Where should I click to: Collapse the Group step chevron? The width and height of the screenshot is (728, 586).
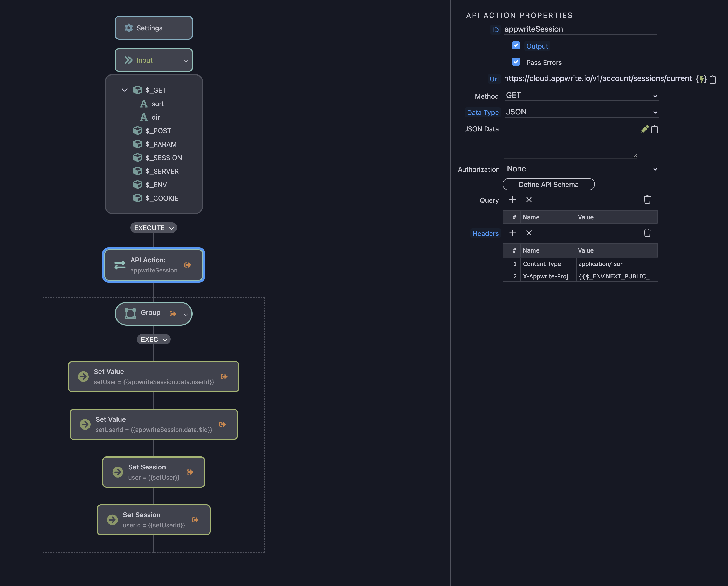point(186,315)
